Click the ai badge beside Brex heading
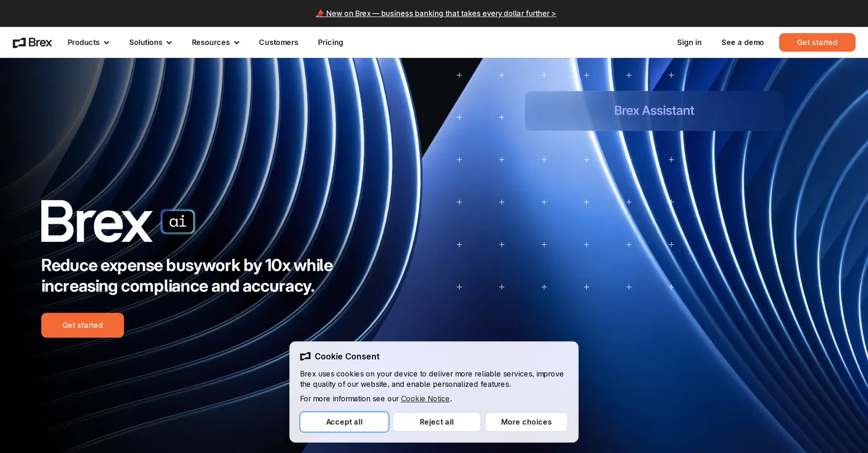868x453 pixels. (178, 222)
